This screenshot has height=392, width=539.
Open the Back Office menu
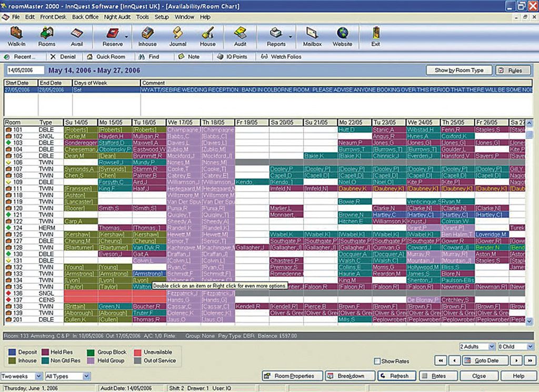pos(85,17)
